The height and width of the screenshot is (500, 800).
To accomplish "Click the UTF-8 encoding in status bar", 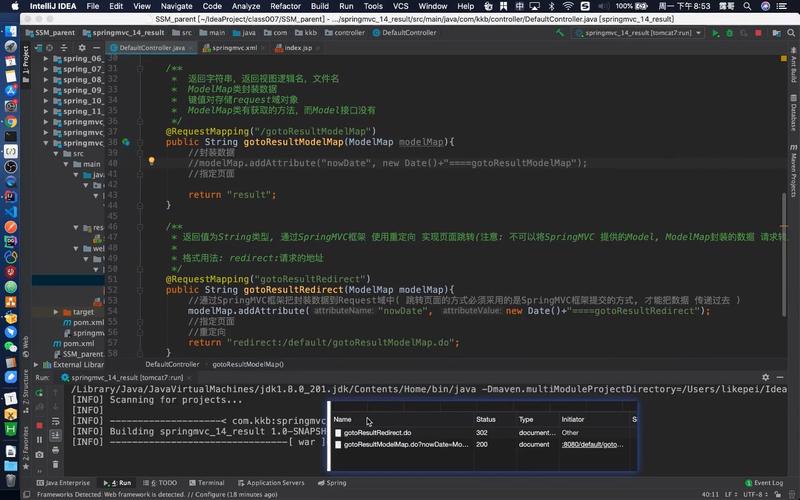I will click(x=755, y=494).
